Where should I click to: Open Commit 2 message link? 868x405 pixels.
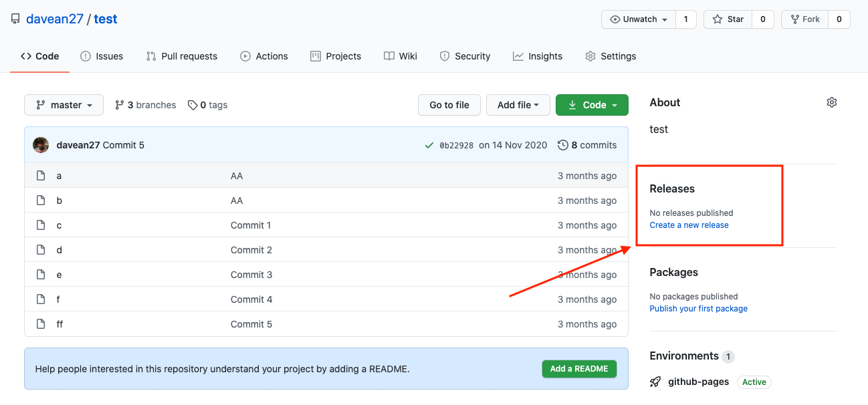pyautogui.click(x=251, y=250)
